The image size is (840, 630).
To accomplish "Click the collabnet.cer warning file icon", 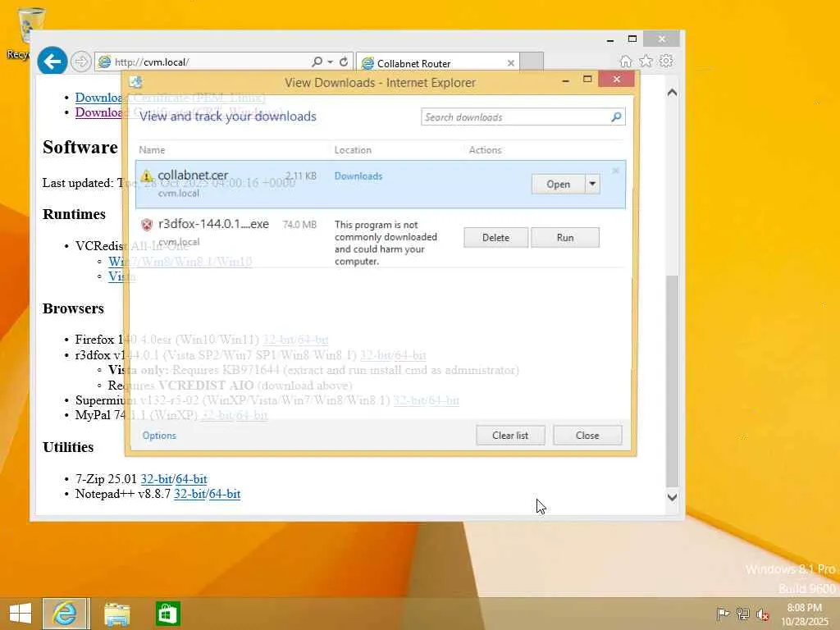I will click(147, 176).
